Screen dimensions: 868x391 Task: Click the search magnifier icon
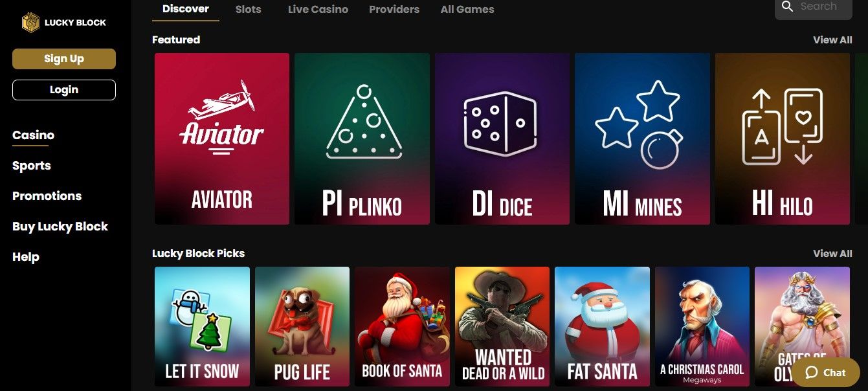point(787,6)
